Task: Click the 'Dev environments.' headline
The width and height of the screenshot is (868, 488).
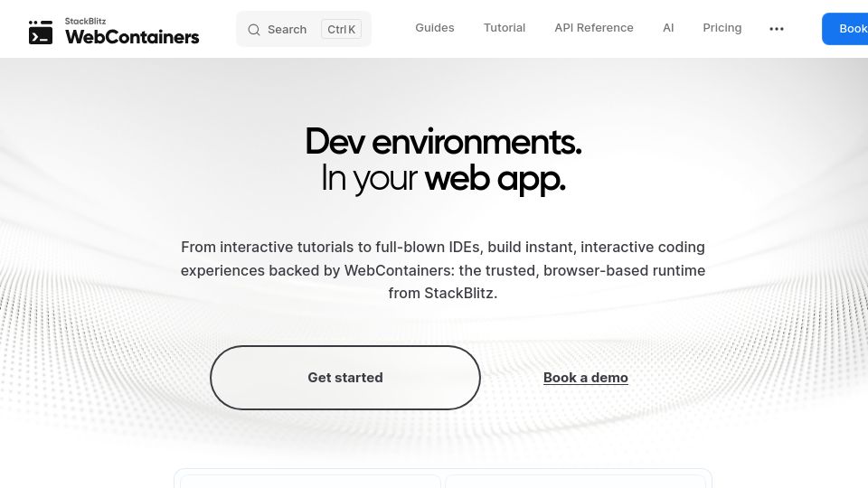Action: [443, 142]
